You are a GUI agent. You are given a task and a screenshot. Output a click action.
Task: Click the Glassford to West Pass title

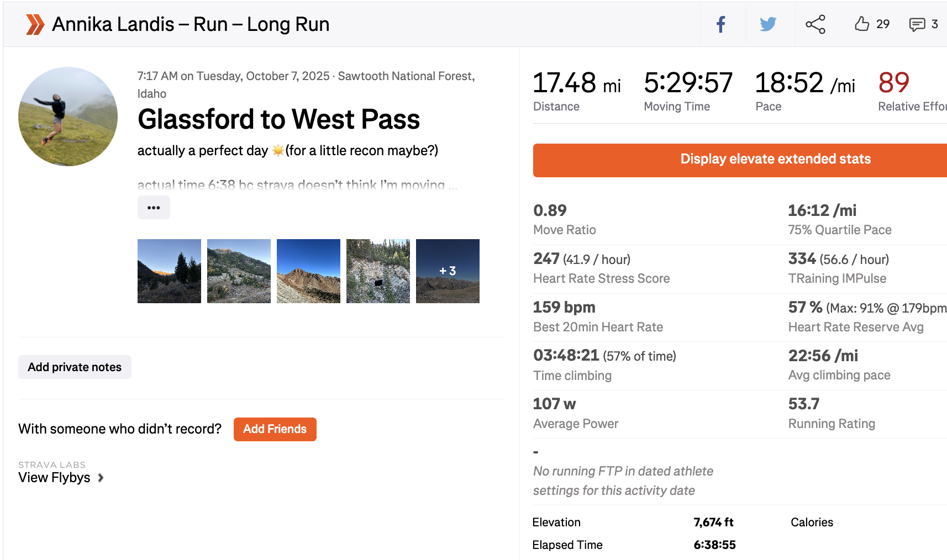(278, 119)
